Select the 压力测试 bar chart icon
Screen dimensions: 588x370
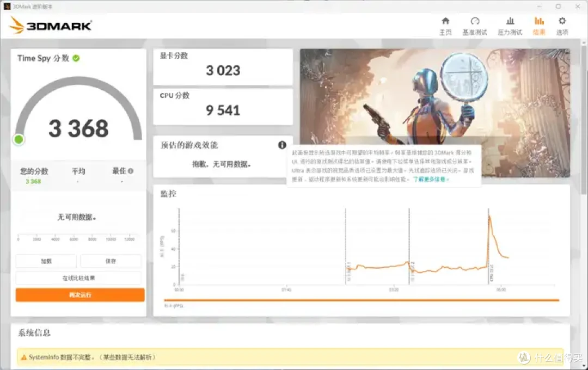point(510,20)
